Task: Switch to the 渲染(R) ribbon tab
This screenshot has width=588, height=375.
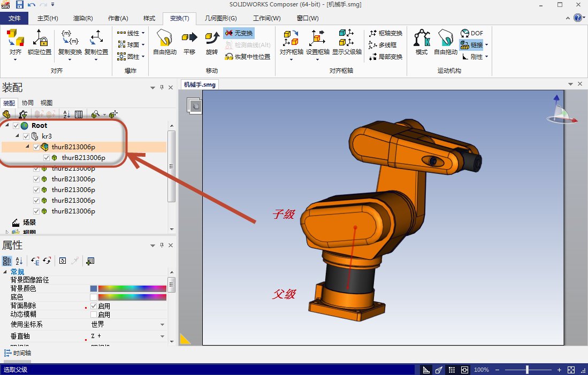Action: point(82,18)
